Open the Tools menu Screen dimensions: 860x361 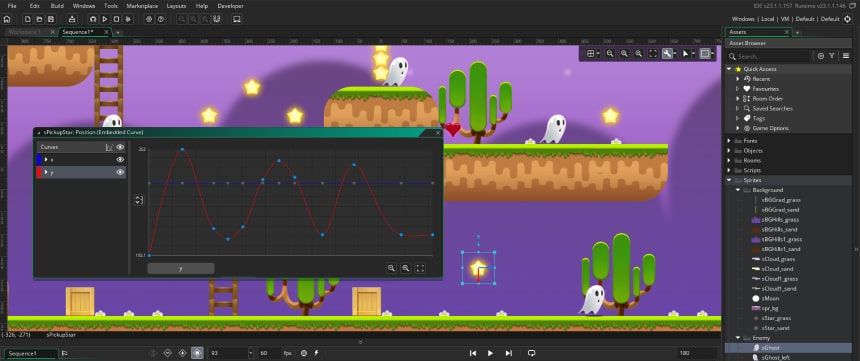click(111, 5)
